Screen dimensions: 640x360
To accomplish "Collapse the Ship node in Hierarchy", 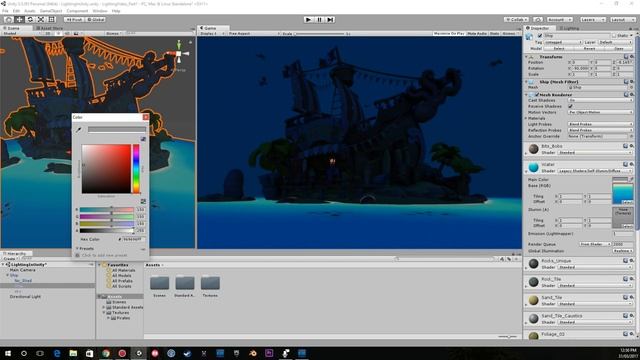I will pyautogui.click(x=7, y=276).
